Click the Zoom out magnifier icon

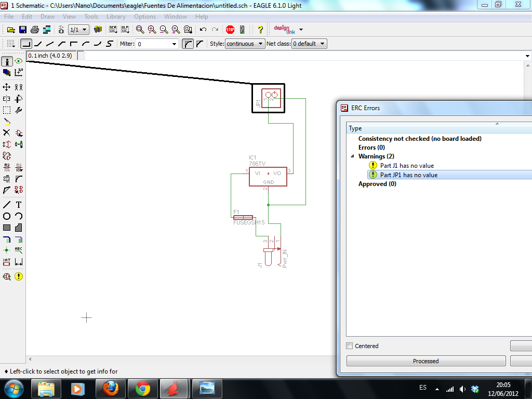(x=164, y=30)
